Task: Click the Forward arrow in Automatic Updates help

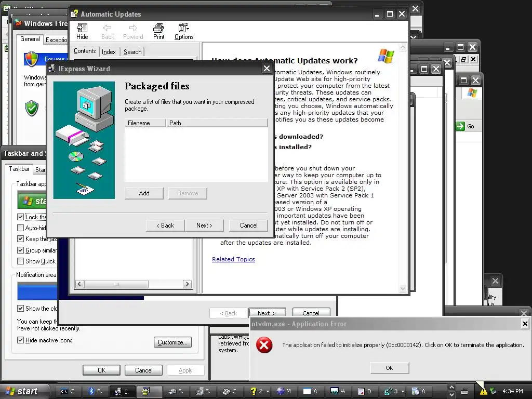Action: coord(133,31)
